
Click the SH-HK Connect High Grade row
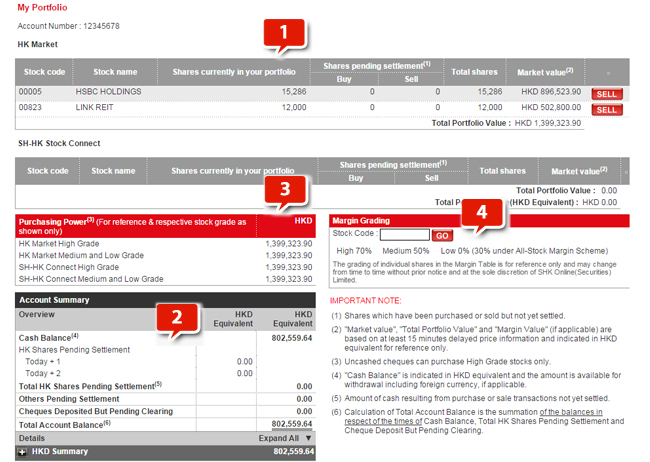click(x=165, y=267)
